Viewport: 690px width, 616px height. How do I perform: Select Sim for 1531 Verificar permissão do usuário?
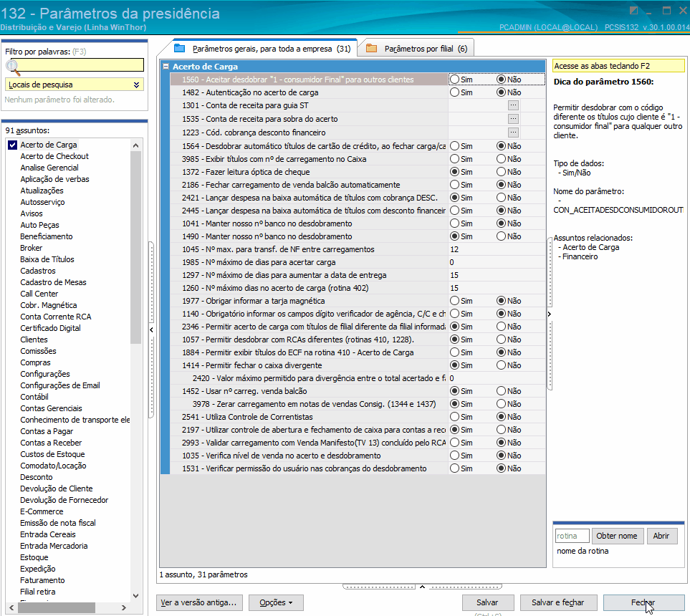(x=454, y=468)
